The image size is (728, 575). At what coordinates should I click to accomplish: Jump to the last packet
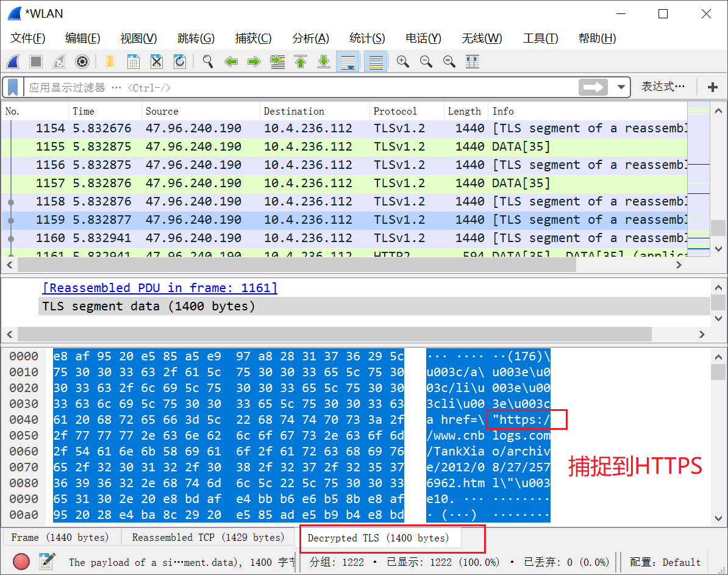click(x=324, y=61)
